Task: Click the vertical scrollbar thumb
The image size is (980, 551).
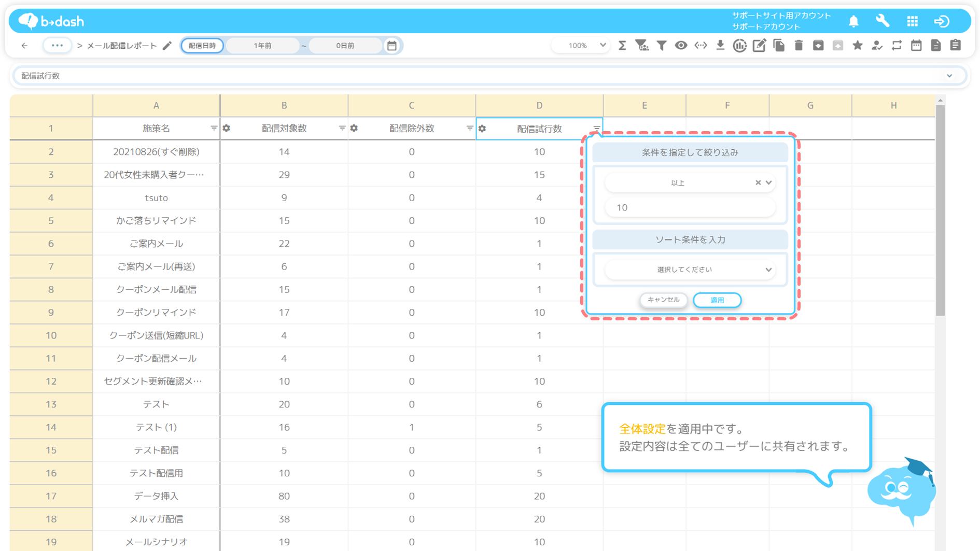Action: pyautogui.click(x=941, y=210)
